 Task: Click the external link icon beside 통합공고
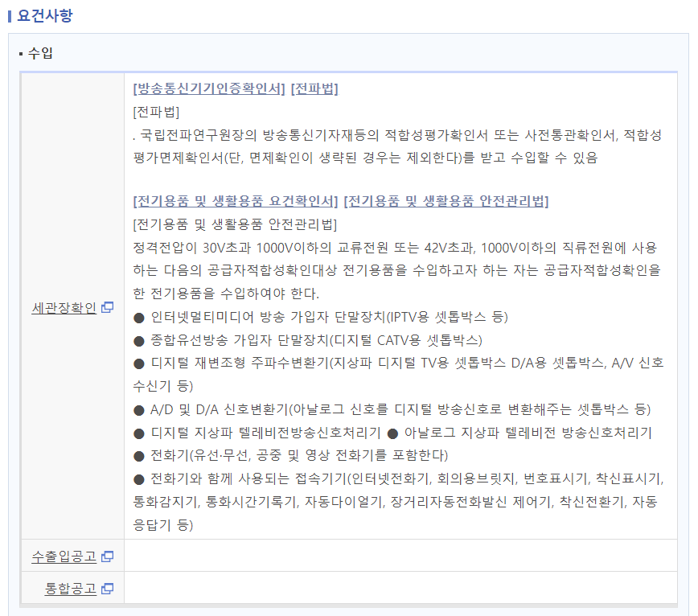108,589
